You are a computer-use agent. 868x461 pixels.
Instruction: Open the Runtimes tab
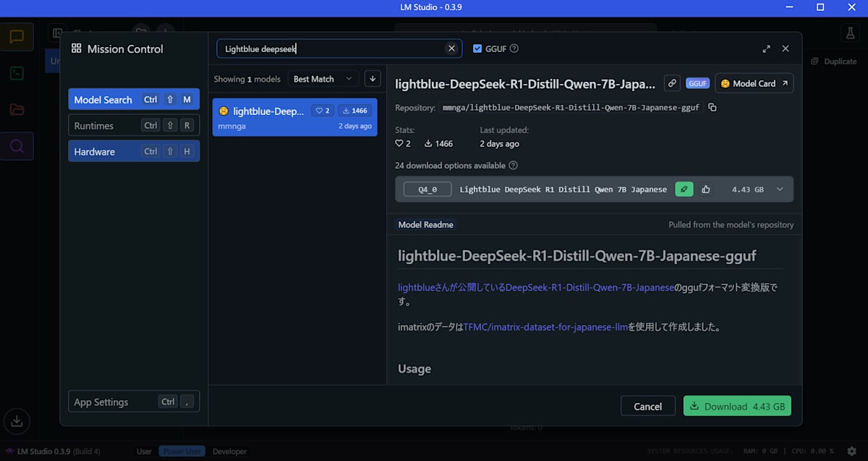point(134,125)
